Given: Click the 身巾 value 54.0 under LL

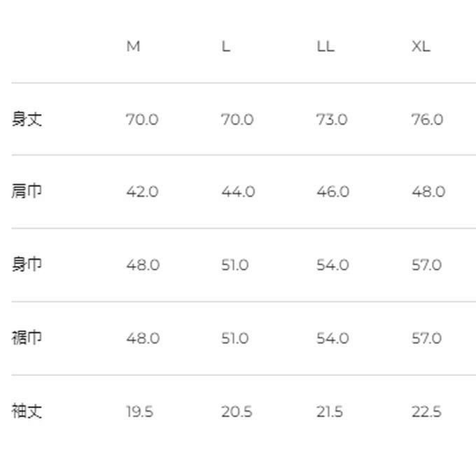Looking at the screenshot, I should [x=332, y=265].
